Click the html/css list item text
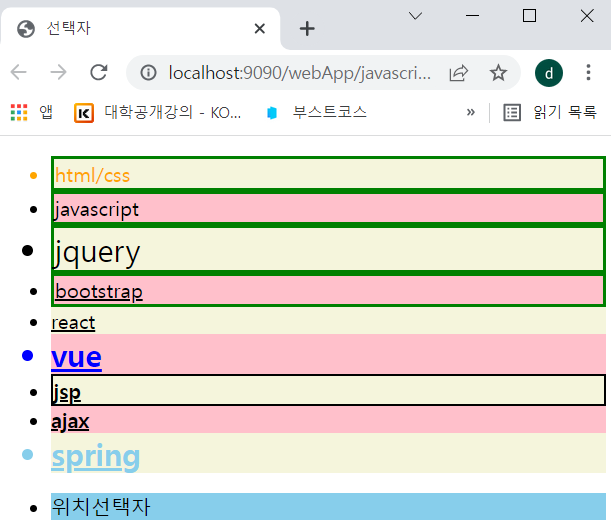The image size is (611, 527). (92, 175)
